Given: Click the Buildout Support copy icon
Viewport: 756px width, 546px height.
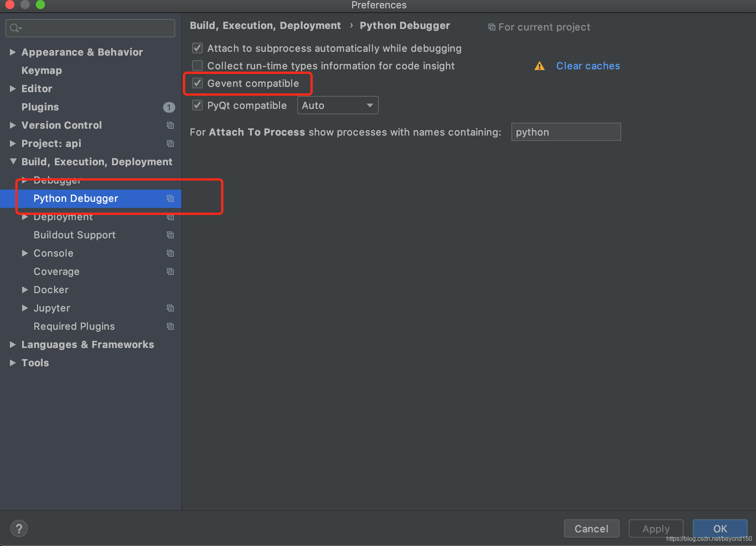Looking at the screenshot, I should click(x=169, y=235).
